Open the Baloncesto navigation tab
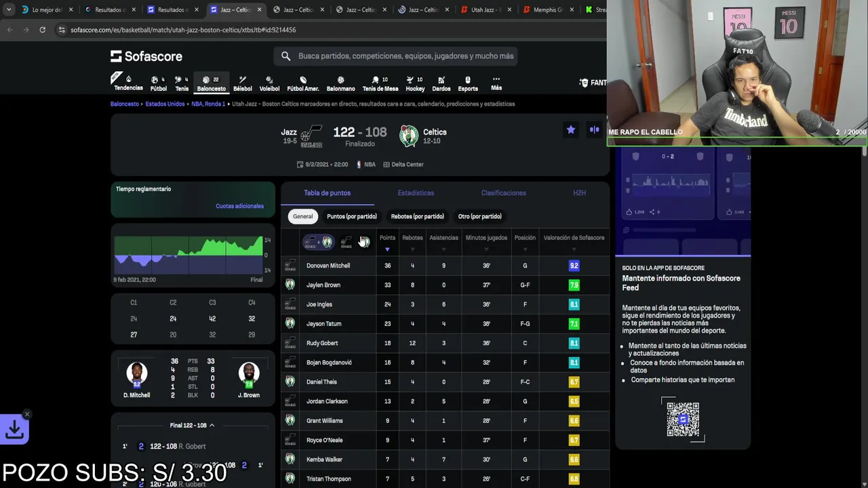This screenshot has width=868, height=488. [211, 83]
